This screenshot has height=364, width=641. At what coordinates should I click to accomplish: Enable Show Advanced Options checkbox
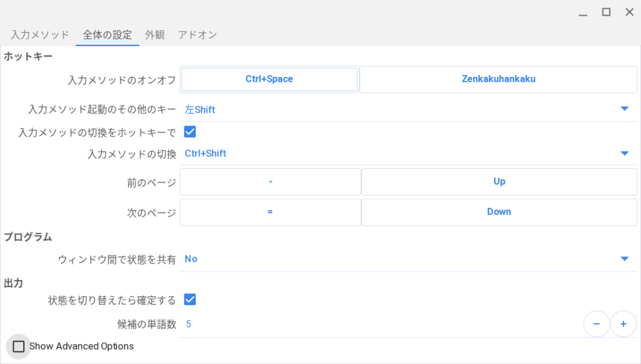click(x=18, y=346)
